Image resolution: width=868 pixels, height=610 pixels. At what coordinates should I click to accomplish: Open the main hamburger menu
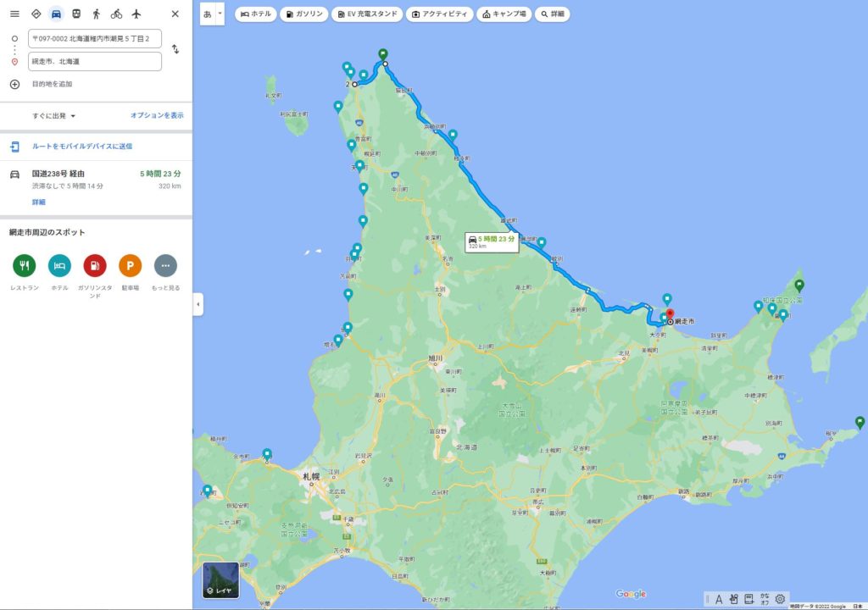click(14, 14)
